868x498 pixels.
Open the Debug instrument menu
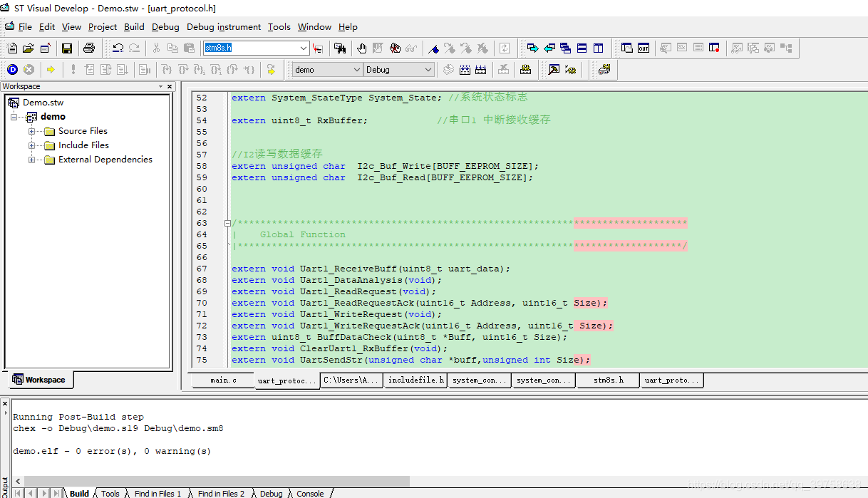click(224, 27)
